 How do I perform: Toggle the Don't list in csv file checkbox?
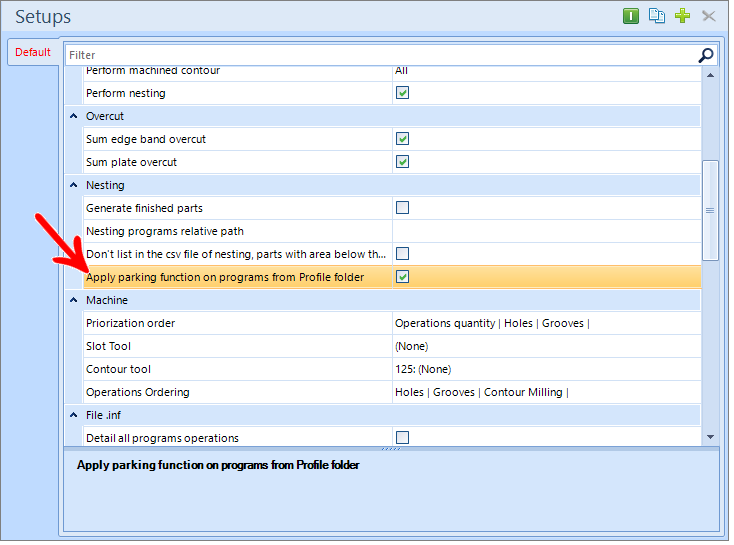(x=405, y=255)
